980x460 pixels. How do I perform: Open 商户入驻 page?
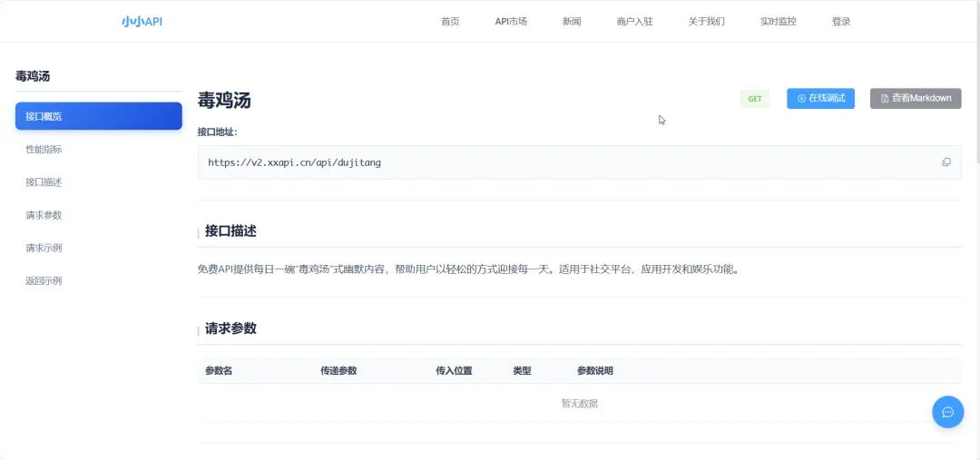(634, 21)
